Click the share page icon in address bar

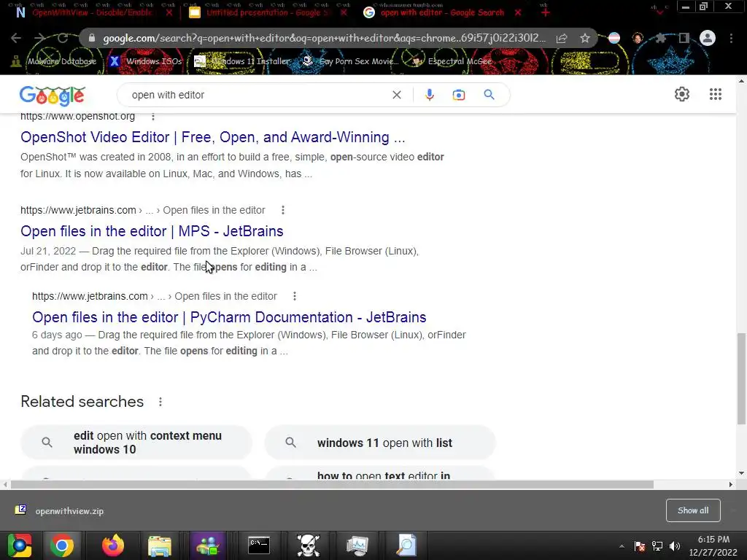pyautogui.click(x=561, y=38)
